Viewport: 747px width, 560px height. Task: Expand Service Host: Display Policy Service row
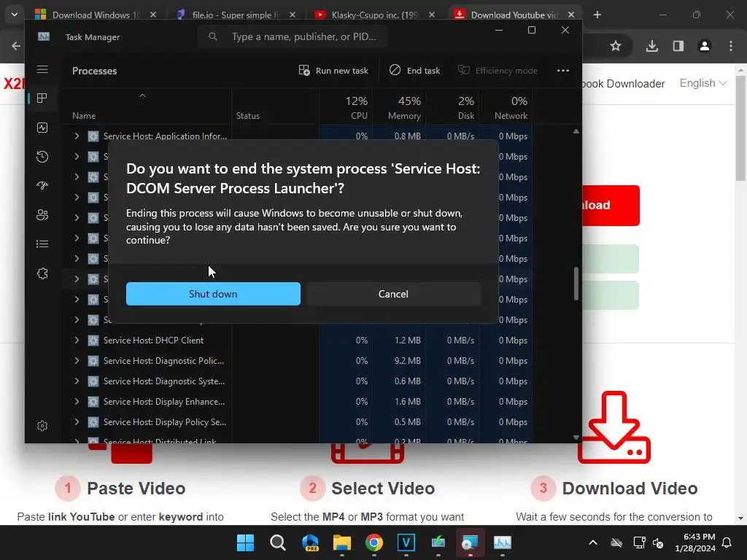pos(77,422)
